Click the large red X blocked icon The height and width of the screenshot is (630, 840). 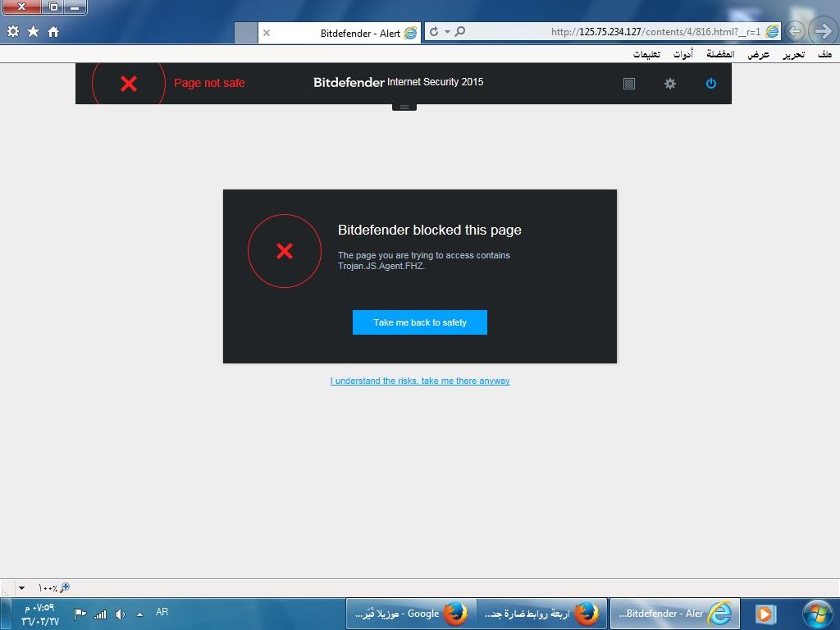[285, 251]
